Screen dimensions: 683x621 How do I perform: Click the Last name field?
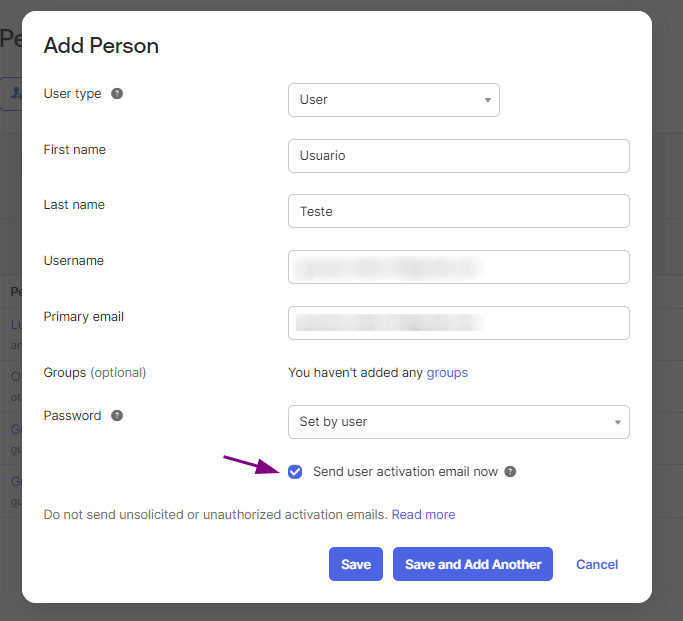tap(458, 211)
